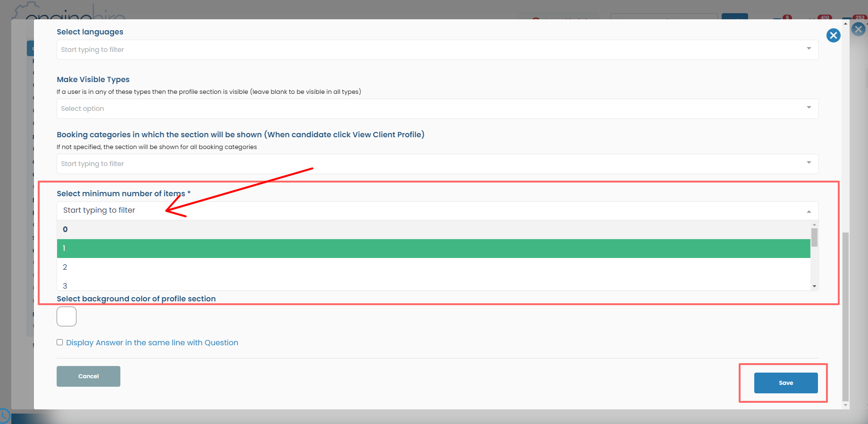Expand the Select languages dropdown
Image resolution: width=868 pixels, height=424 pixels.
point(438,50)
